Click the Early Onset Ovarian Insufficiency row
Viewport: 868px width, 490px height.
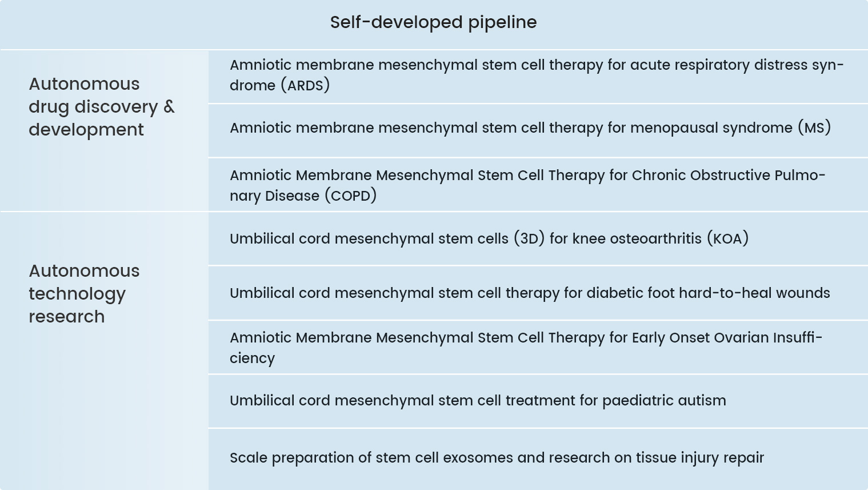click(x=538, y=347)
